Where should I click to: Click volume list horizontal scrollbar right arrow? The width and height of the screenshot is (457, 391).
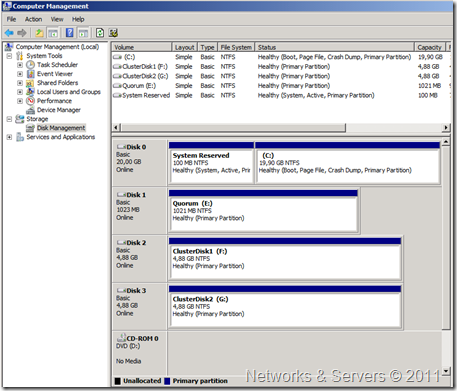(x=446, y=128)
